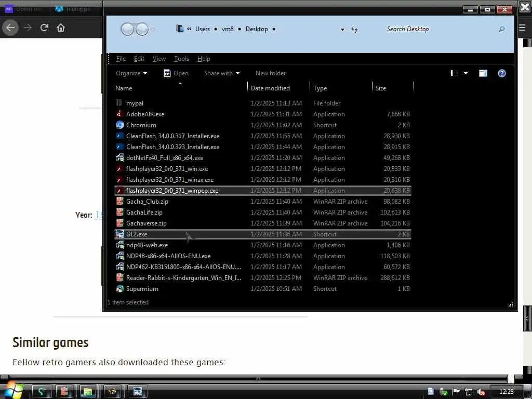532x399 pixels.
Task: Open recent pages dropdown near nav buttons
Action: (152, 29)
